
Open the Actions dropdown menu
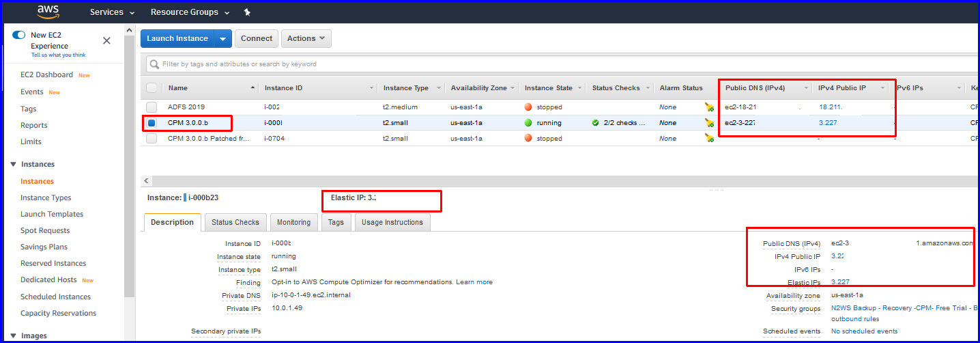306,39
